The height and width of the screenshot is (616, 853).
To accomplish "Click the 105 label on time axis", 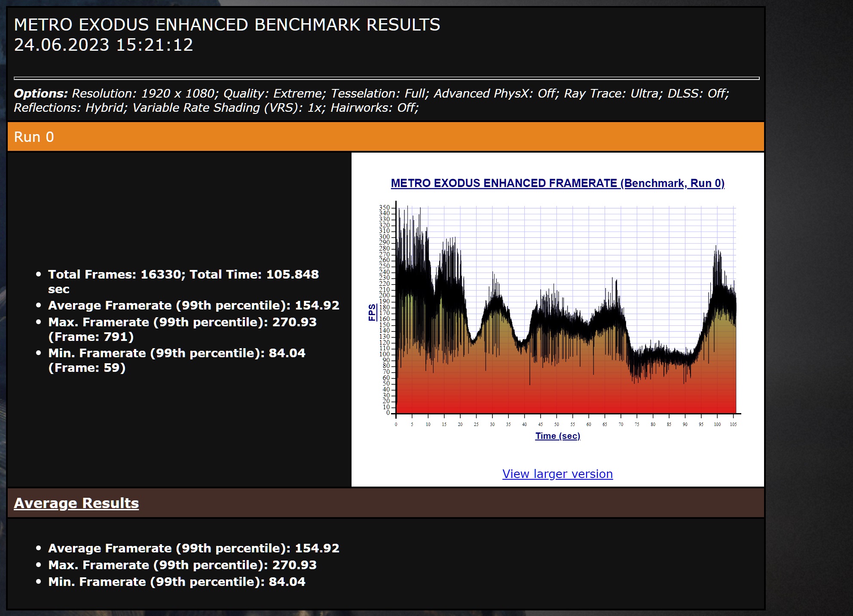I will click(733, 424).
